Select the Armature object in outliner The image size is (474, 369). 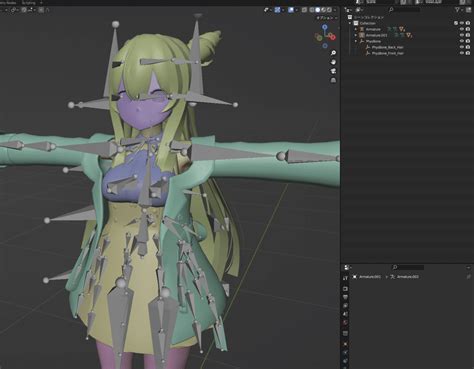click(373, 29)
